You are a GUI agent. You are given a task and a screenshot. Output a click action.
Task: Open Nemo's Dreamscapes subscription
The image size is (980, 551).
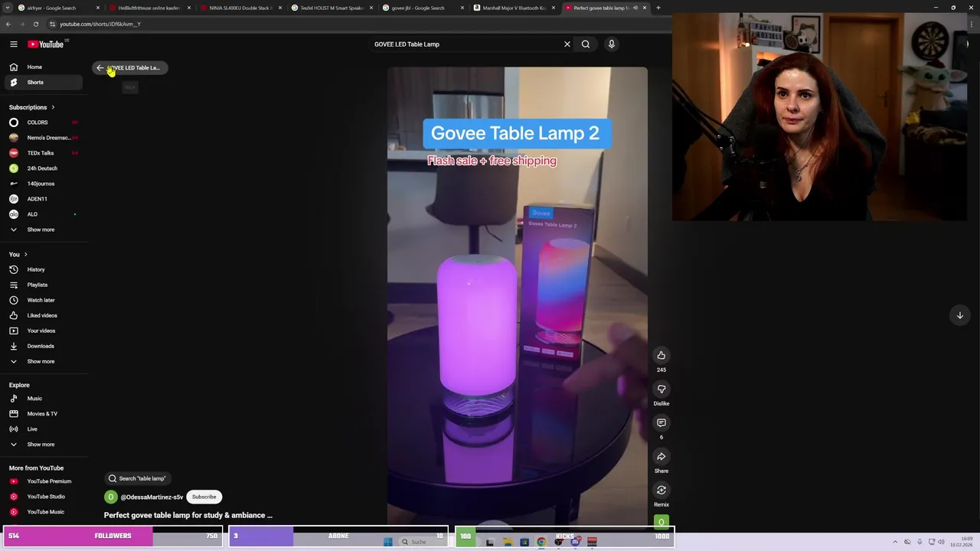click(43, 138)
